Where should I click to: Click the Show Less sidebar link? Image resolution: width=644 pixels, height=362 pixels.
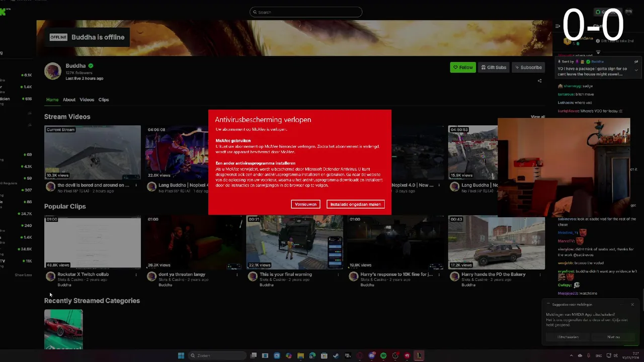[x=23, y=275]
